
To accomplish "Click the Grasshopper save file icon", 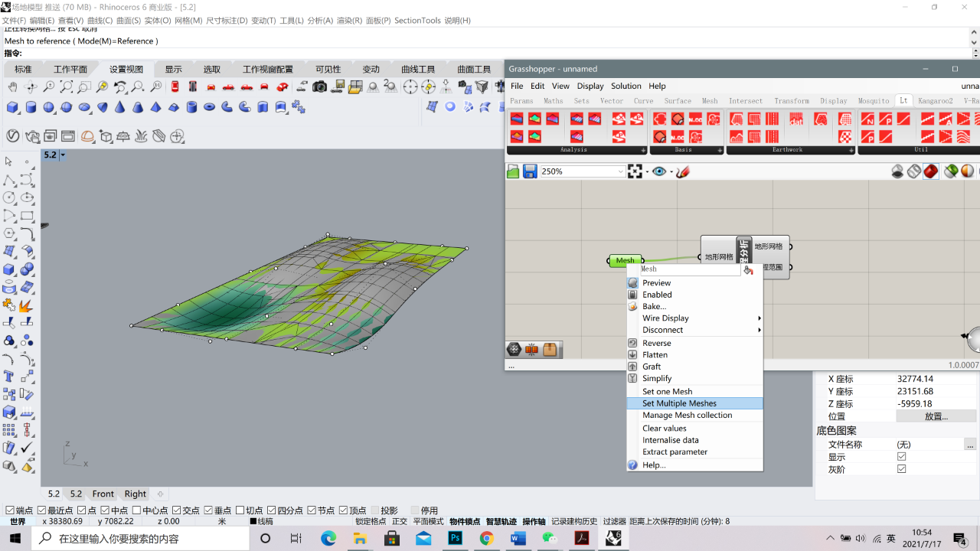I will (x=530, y=171).
